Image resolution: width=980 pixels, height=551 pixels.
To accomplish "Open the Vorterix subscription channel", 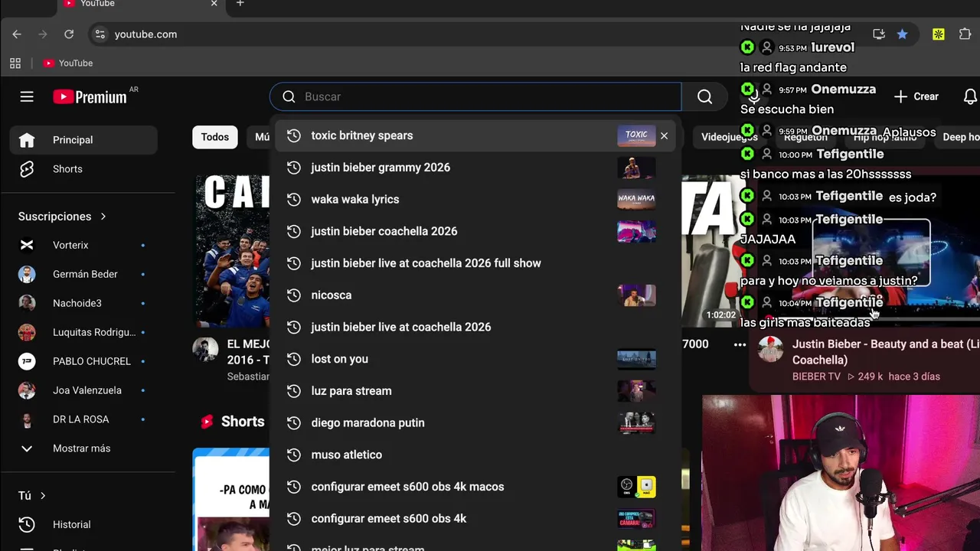I will [83, 245].
